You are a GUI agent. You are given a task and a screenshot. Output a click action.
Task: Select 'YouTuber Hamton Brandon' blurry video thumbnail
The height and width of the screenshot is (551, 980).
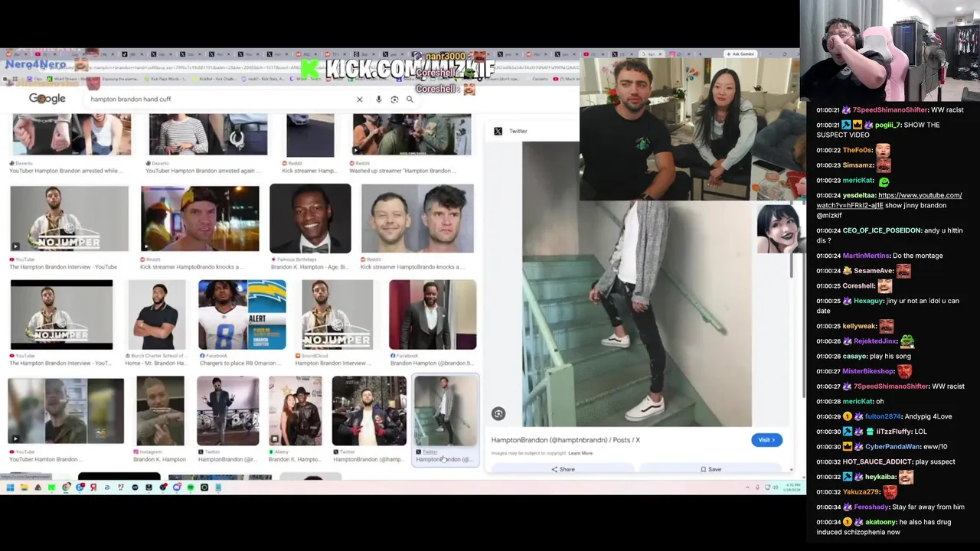pyautogui.click(x=66, y=411)
